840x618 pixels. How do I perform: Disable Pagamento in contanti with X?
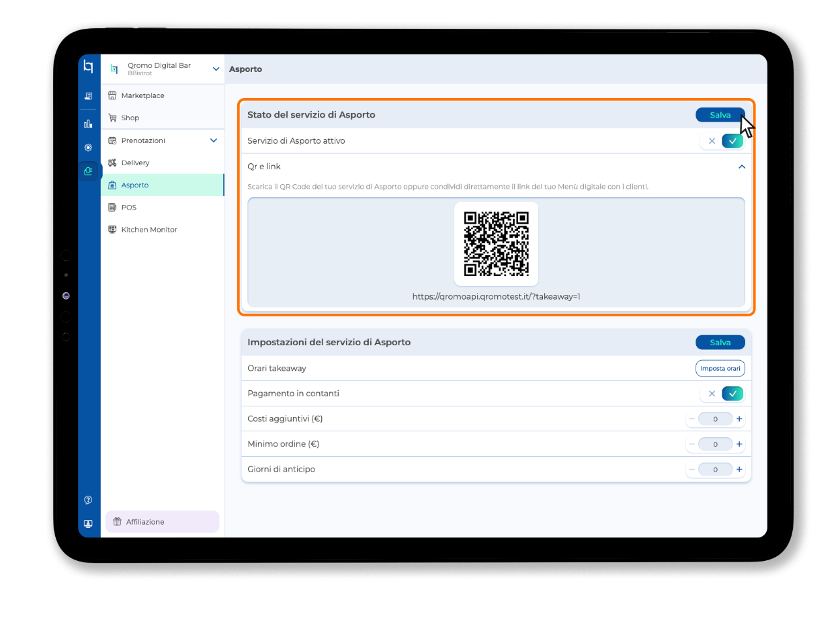tap(712, 394)
